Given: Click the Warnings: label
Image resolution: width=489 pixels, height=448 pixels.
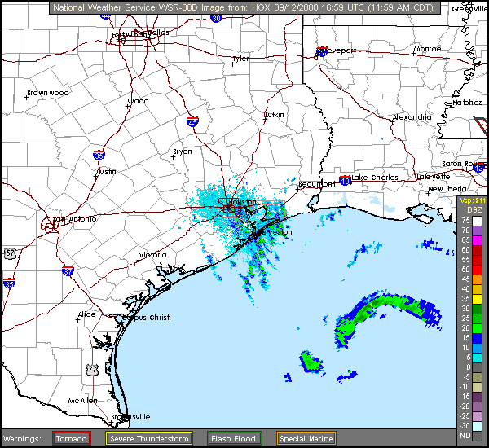Looking at the screenshot, I should [x=22, y=439].
